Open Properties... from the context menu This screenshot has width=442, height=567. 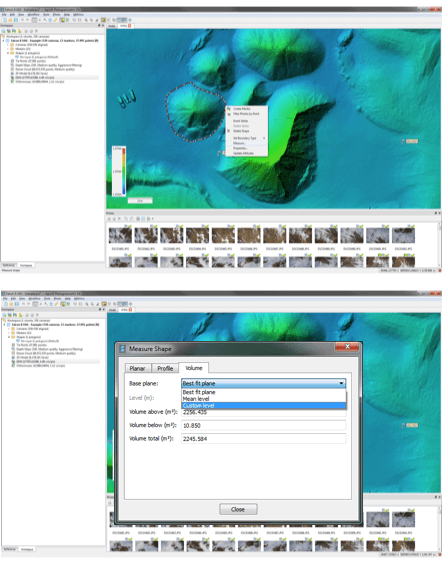click(x=247, y=148)
